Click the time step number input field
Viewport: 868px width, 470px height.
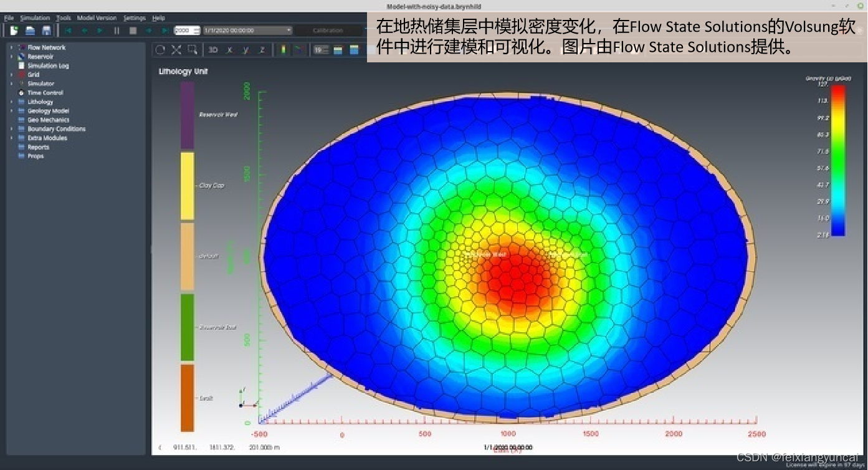(184, 31)
